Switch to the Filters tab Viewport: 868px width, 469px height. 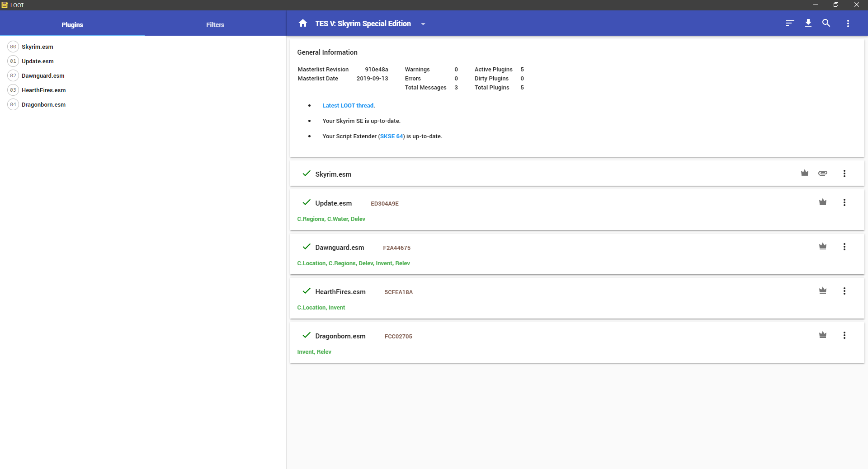point(215,24)
